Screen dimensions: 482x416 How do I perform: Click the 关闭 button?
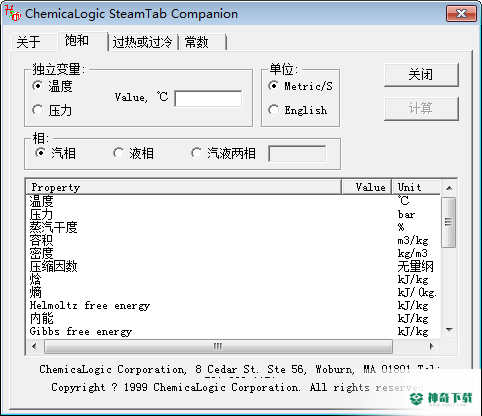click(421, 75)
